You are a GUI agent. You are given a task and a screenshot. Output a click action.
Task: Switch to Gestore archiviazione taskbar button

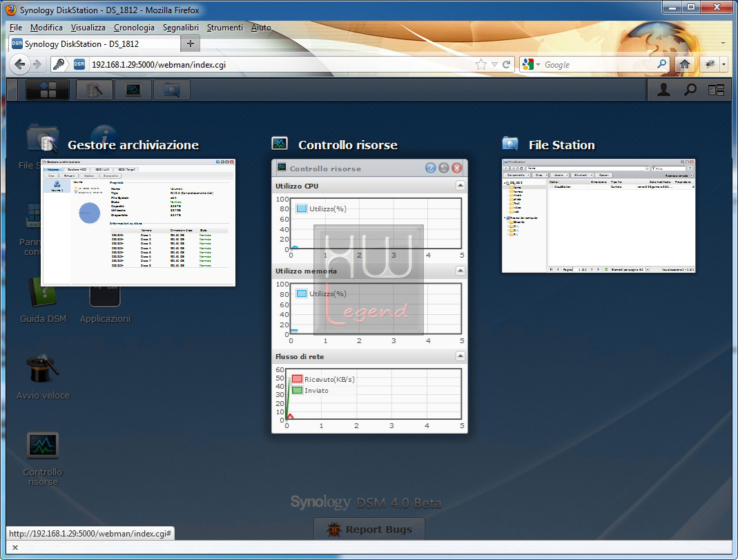(x=95, y=89)
